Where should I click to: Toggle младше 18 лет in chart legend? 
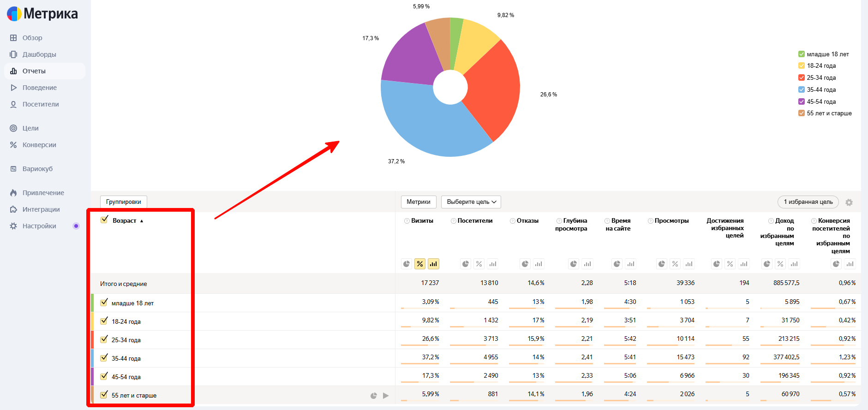(802, 54)
